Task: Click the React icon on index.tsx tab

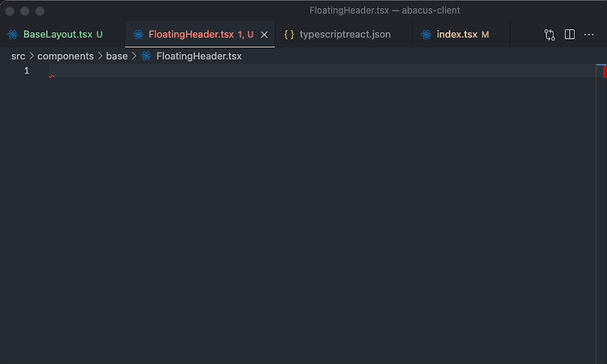Action: (x=427, y=35)
